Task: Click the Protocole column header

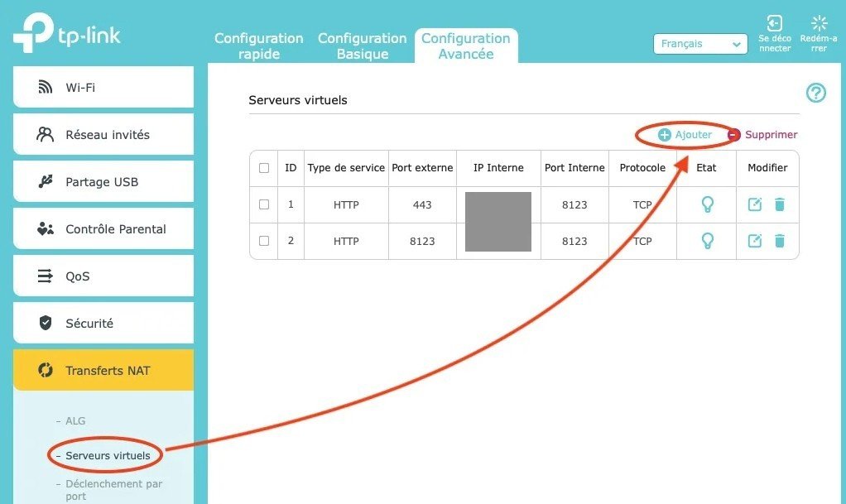Action: click(642, 168)
